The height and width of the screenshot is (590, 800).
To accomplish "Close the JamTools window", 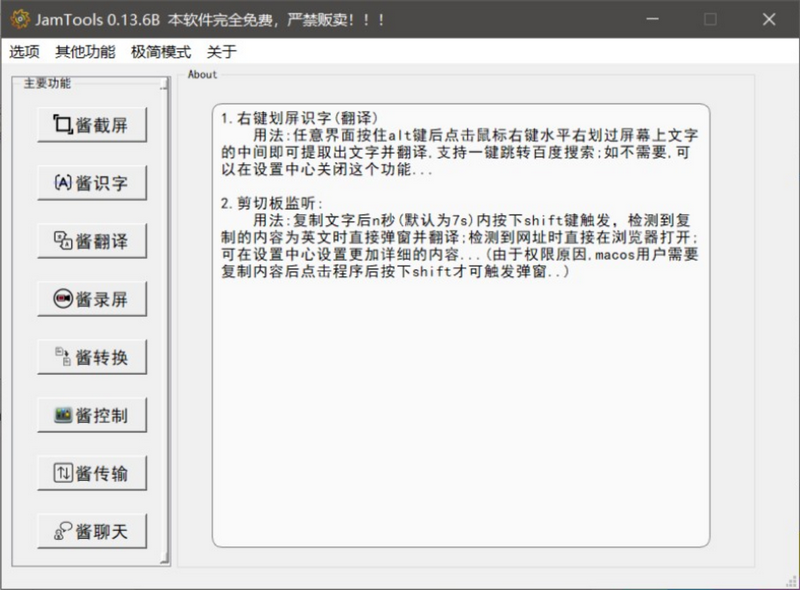I will 768,19.
